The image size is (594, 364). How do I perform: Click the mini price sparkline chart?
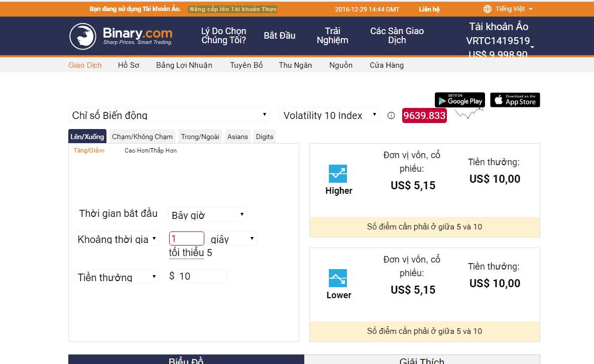(x=469, y=113)
